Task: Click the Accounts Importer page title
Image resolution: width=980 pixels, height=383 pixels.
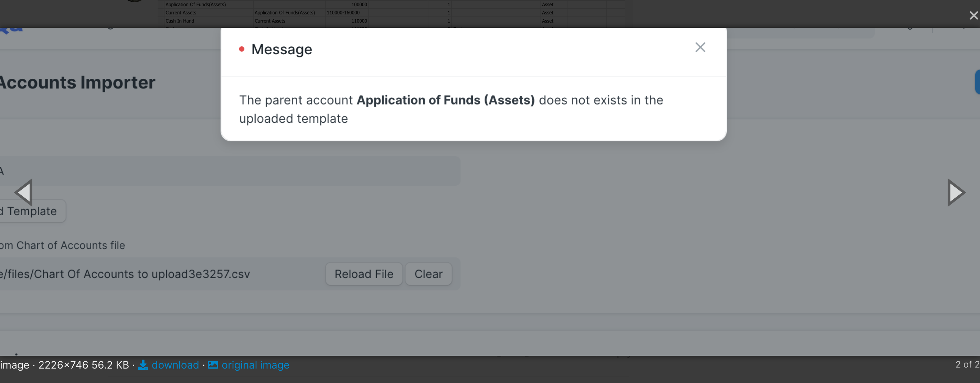Action: pos(78,82)
